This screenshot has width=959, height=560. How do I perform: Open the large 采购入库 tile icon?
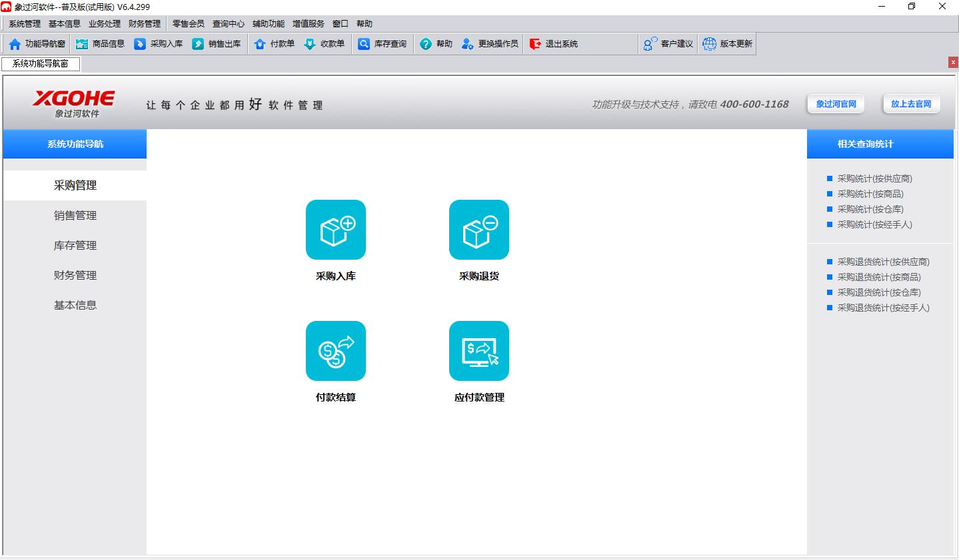pos(336,230)
